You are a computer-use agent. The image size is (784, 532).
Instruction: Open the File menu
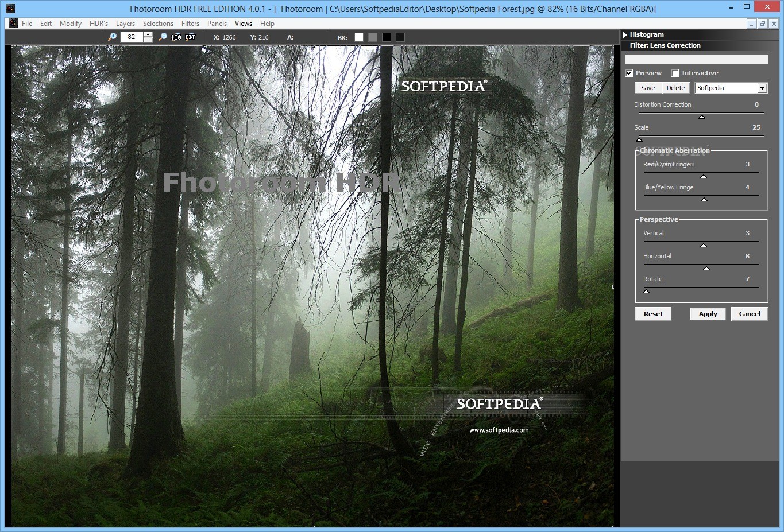tap(27, 24)
